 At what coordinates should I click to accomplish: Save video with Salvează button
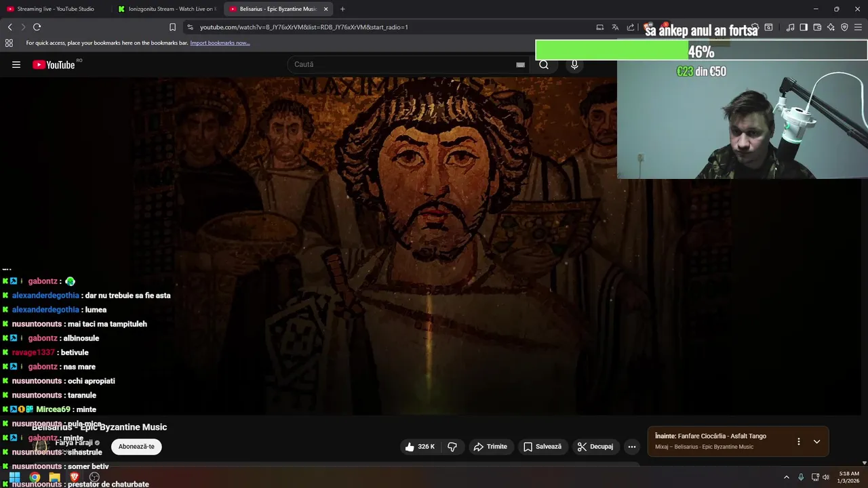click(542, 447)
